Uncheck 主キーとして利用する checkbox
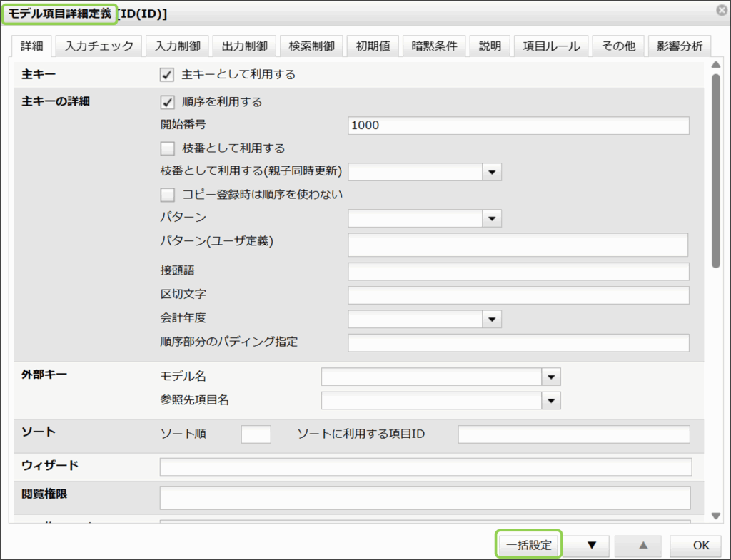Viewport: 731px width, 560px height. [168, 74]
